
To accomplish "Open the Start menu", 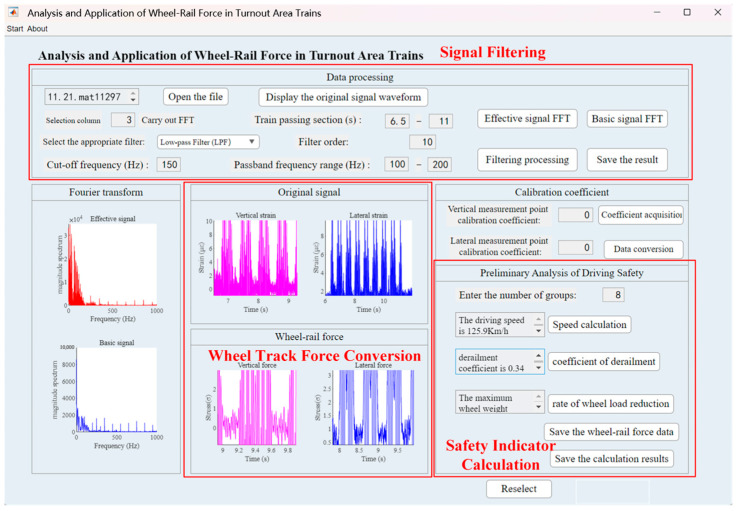I will click(x=15, y=29).
